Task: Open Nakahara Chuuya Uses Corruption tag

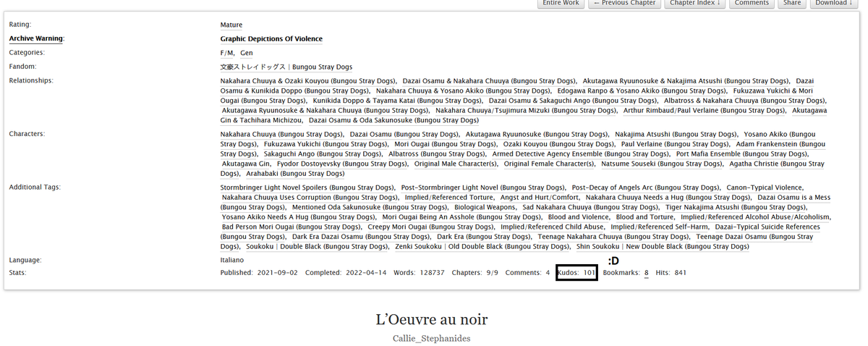Action: click(310, 198)
